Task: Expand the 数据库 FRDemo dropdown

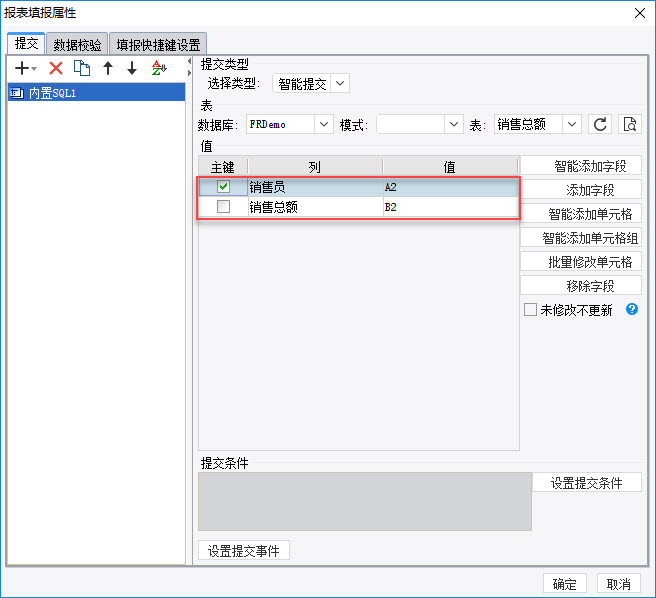Action: coord(290,124)
